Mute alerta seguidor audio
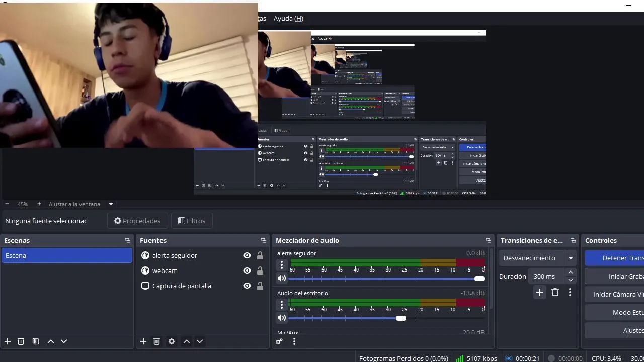The image size is (644, 362). pyautogui.click(x=282, y=278)
